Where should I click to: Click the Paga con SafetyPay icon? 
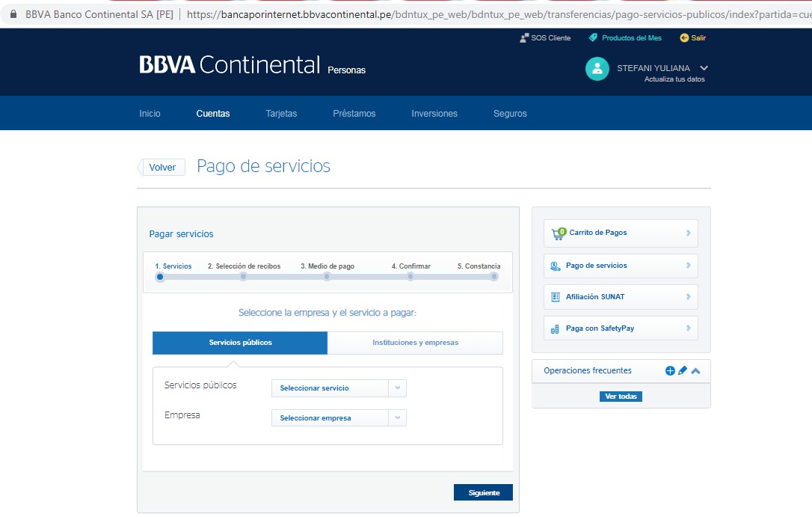pos(555,329)
